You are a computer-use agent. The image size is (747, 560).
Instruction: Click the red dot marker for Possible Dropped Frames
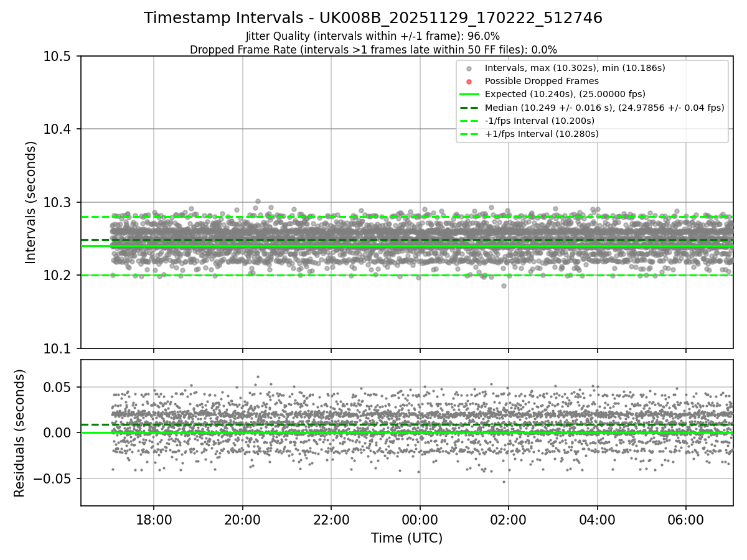click(469, 81)
